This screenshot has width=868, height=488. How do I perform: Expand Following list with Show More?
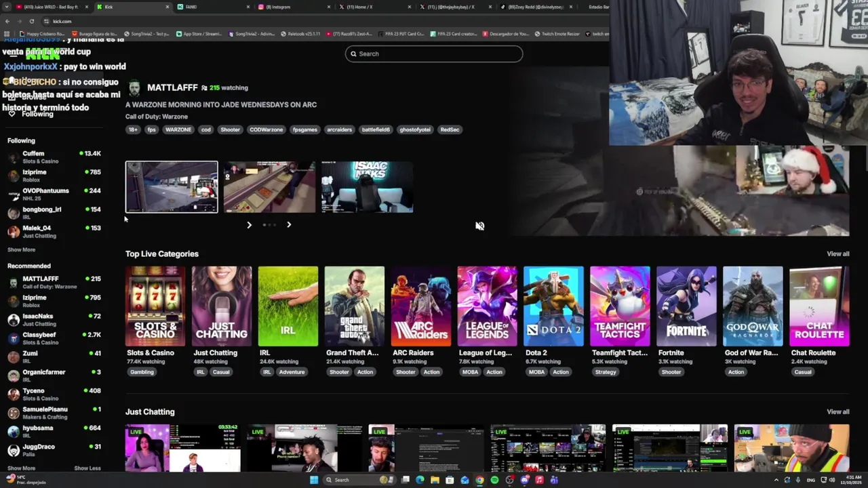coord(21,249)
